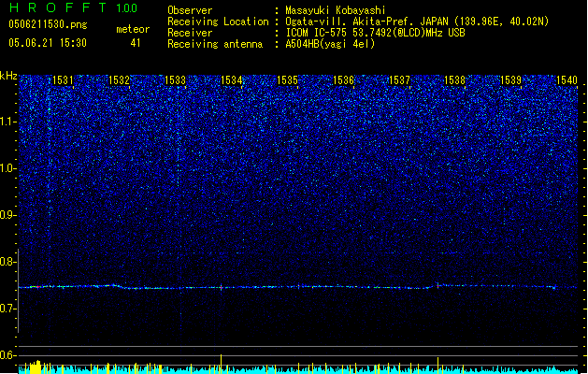Click the Observer label
The image size is (588, 374).
[x=190, y=10]
